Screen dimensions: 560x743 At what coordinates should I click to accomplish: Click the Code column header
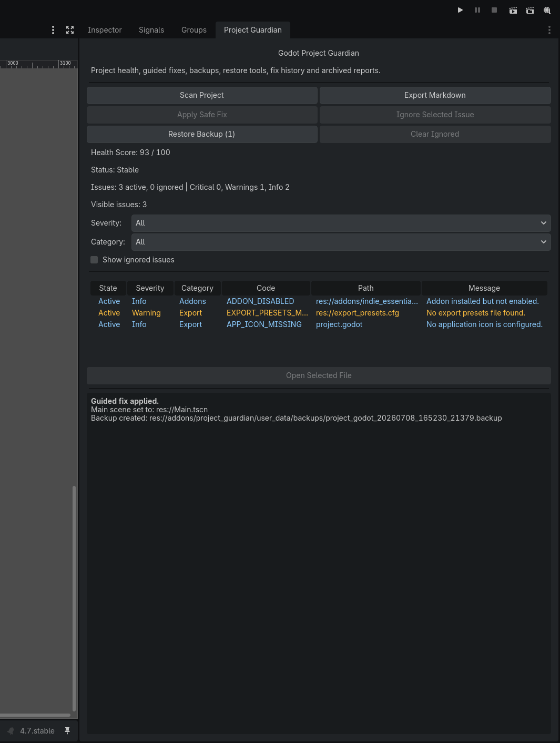[x=266, y=288]
